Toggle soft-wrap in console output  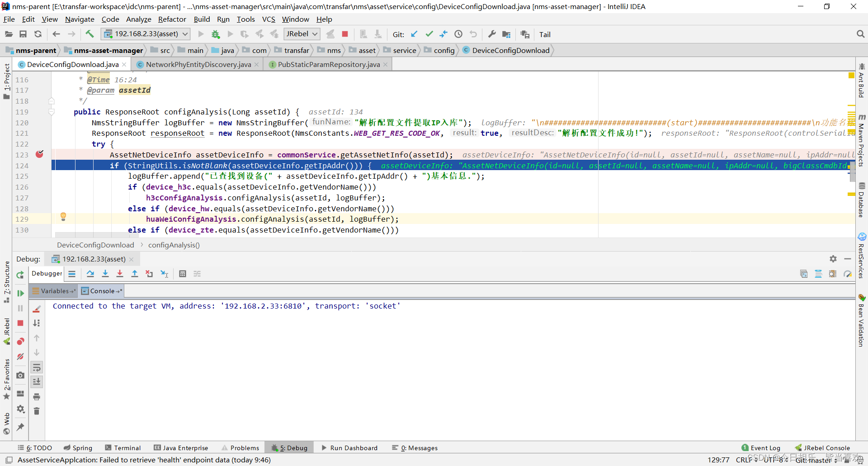tap(37, 367)
